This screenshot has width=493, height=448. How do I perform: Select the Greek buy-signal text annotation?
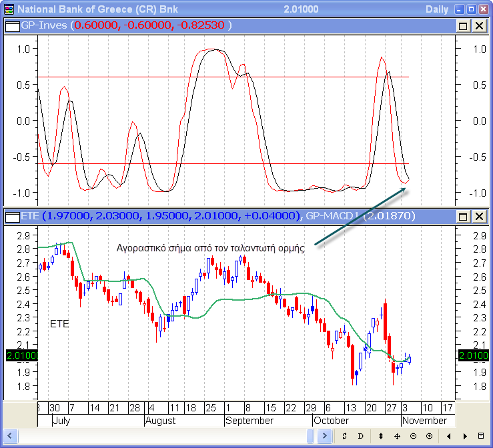(x=210, y=247)
